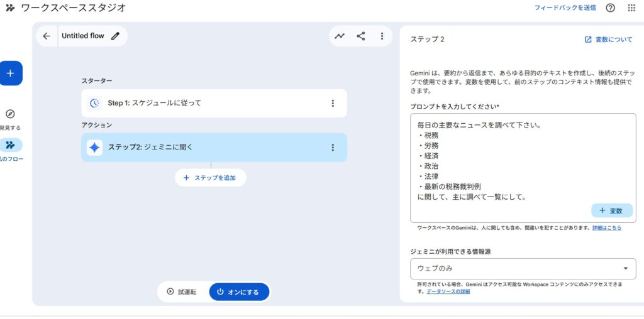Click the help question mark icon
Screen dimensions: 644x319
click(x=610, y=8)
